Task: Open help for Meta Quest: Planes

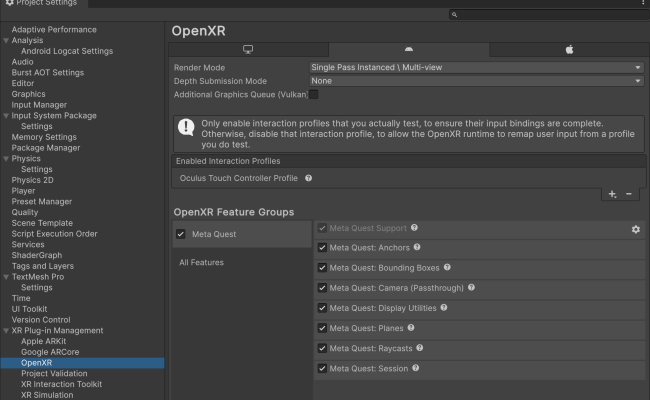Action: click(411, 327)
